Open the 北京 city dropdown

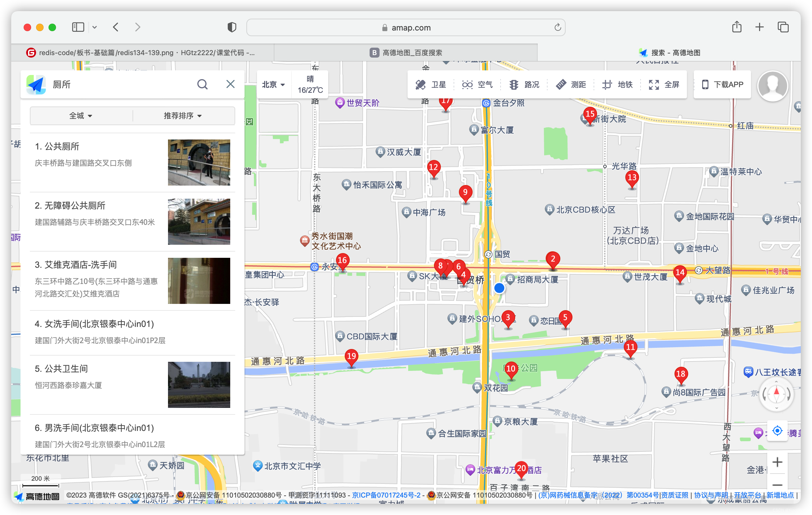click(x=273, y=84)
